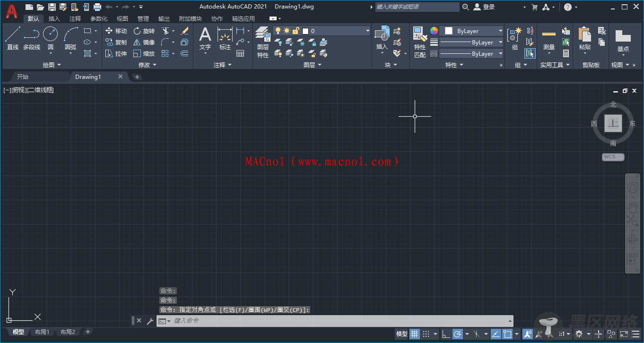Image resolution: width=644 pixels, height=343 pixels.
Task: Select the Arc (圆弧) tool
Action: click(70, 39)
